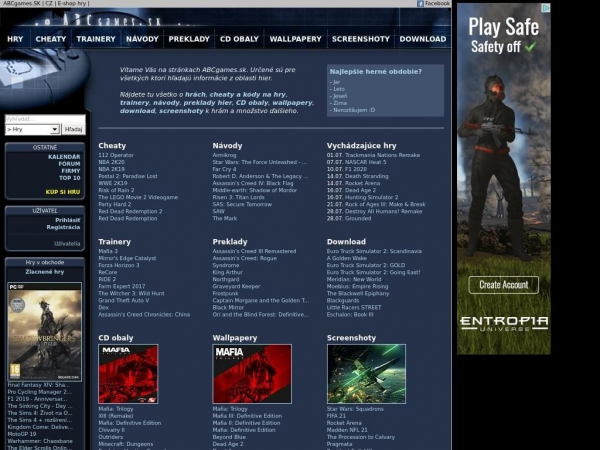Open Little Racers STREET download

point(354,307)
